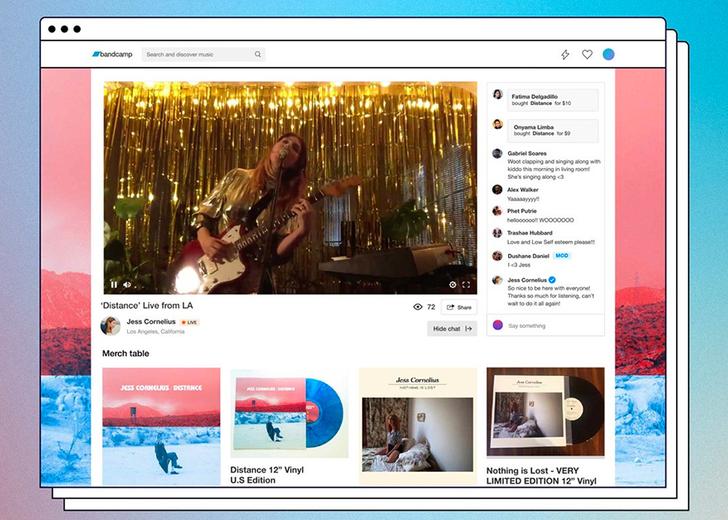Click the Hide chat button
This screenshot has width=728, height=520.
pyautogui.click(x=452, y=329)
